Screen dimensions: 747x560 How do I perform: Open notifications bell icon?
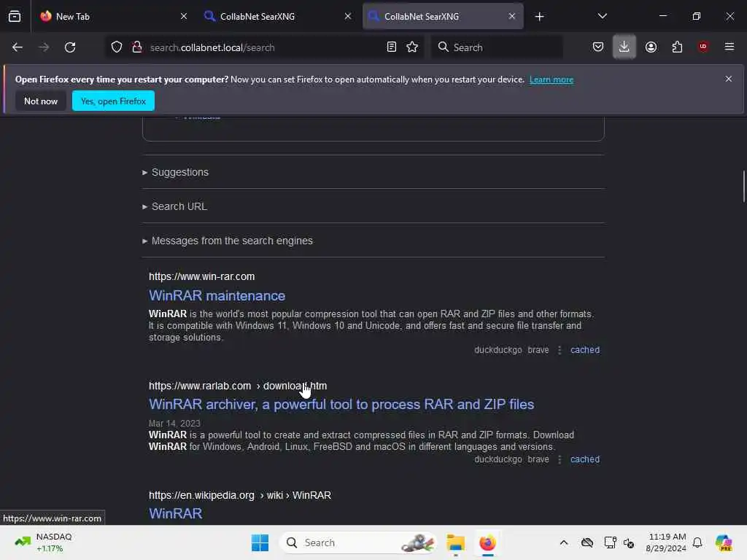pos(697,542)
